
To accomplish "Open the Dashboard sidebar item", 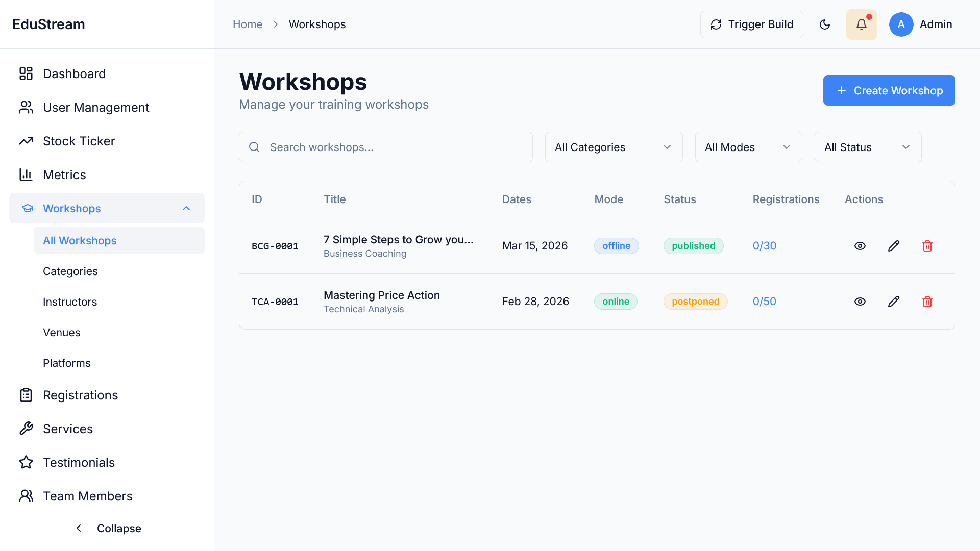I will (107, 73).
